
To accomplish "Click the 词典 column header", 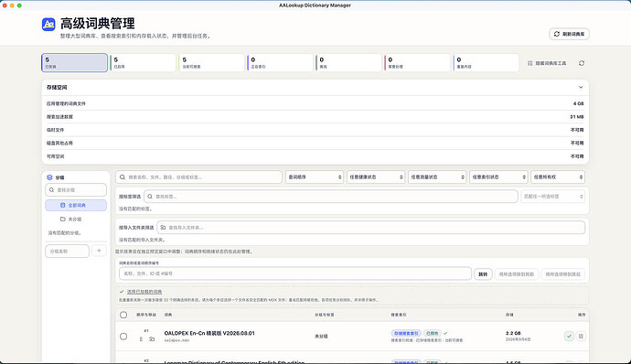I will click(x=168, y=315).
